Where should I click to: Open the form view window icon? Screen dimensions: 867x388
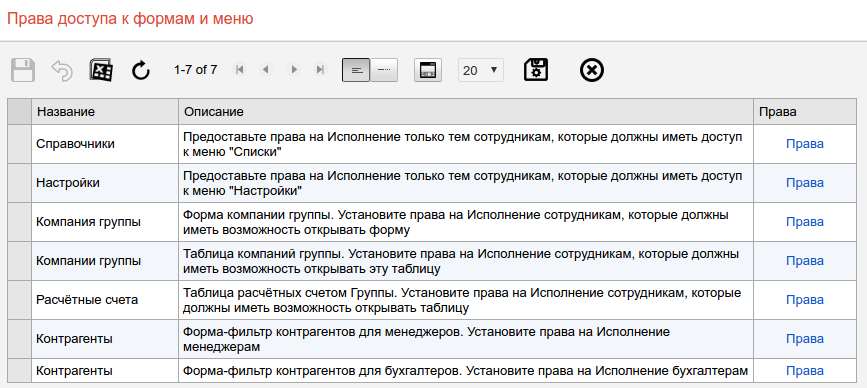click(x=428, y=70)
